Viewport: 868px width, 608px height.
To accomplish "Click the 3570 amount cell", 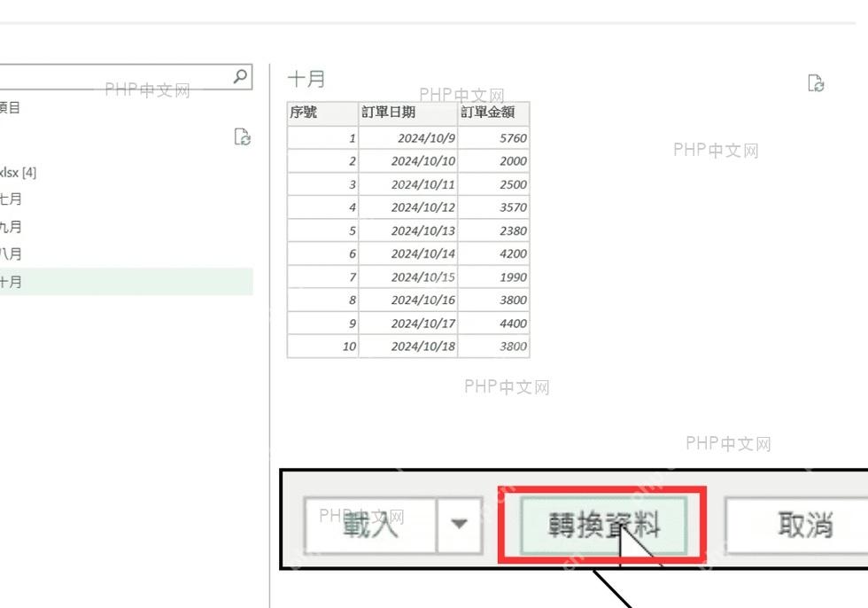I will (x=494, y=207).
